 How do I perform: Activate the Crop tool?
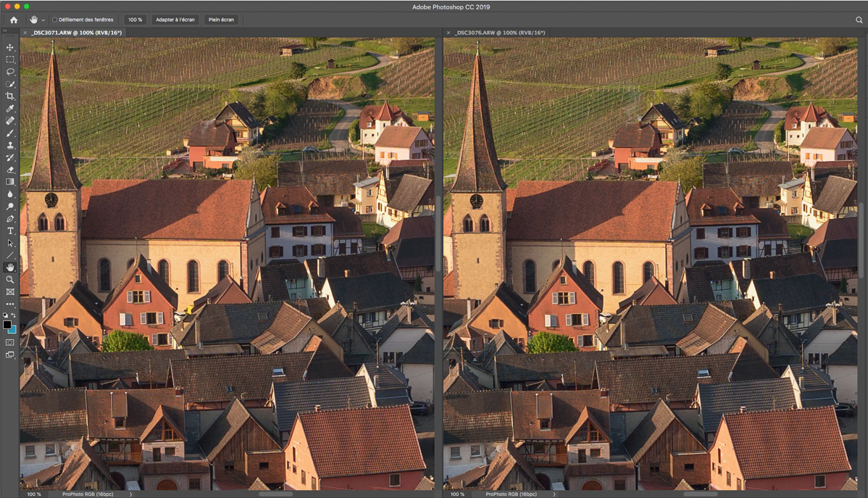(x=10, y=96)
